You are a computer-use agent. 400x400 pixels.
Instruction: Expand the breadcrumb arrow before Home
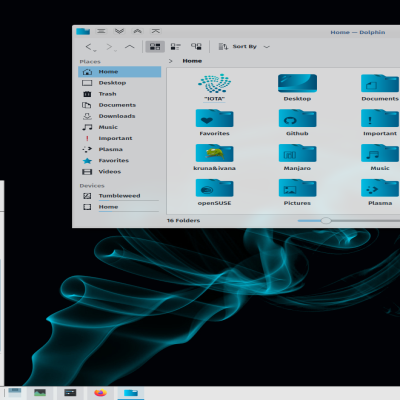coord(171,61)
